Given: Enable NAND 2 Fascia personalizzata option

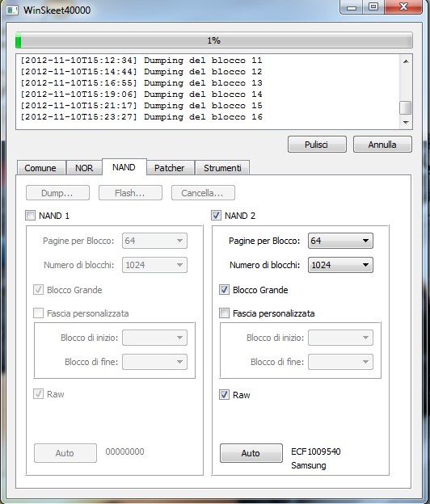Looking at the screenshot, I should pyautogui.click(x=224, y=313).
